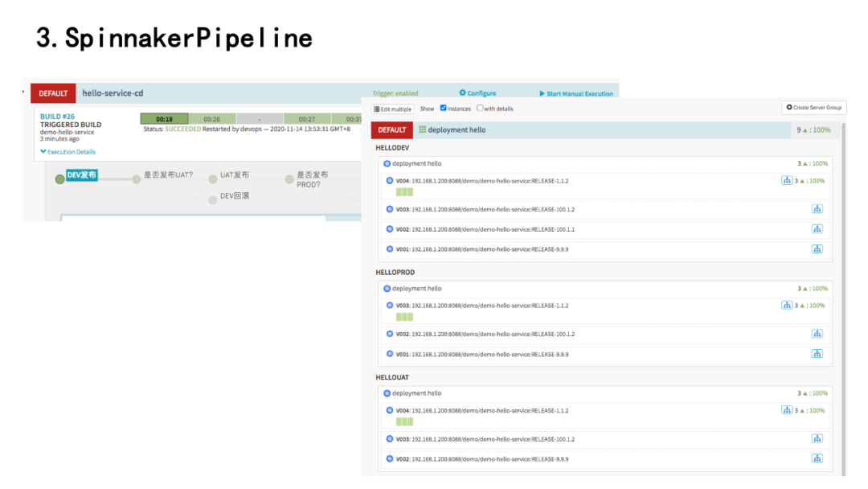Open load balancer icon for HELLODEV V003
This screenshot has width=868, height=489.
pos(817,209)
